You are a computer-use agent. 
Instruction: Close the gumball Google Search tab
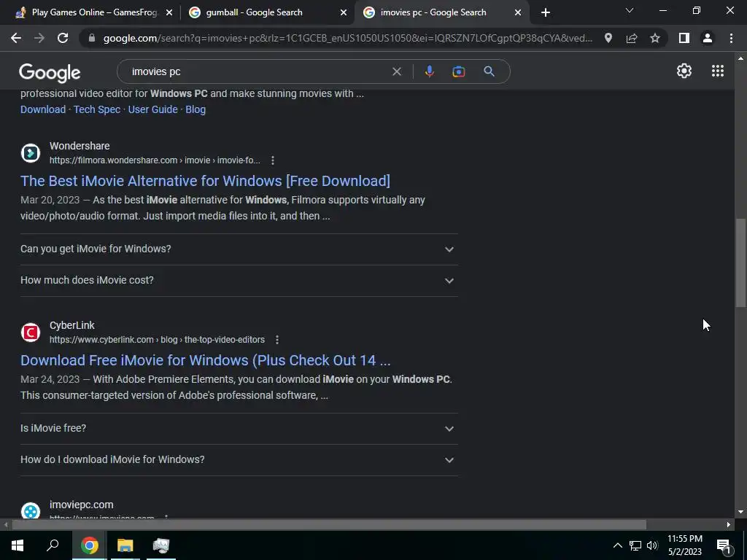[x=344, y=13]
